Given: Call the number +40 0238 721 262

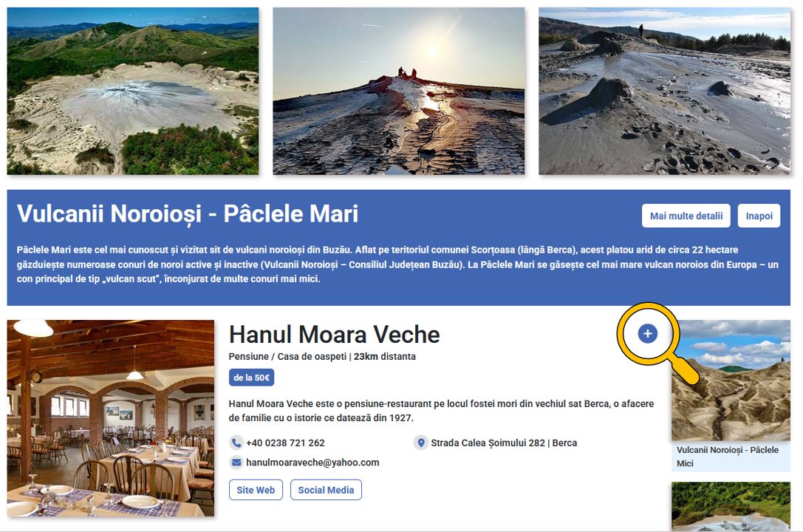Looking at the screenshot, I should 285,443.
